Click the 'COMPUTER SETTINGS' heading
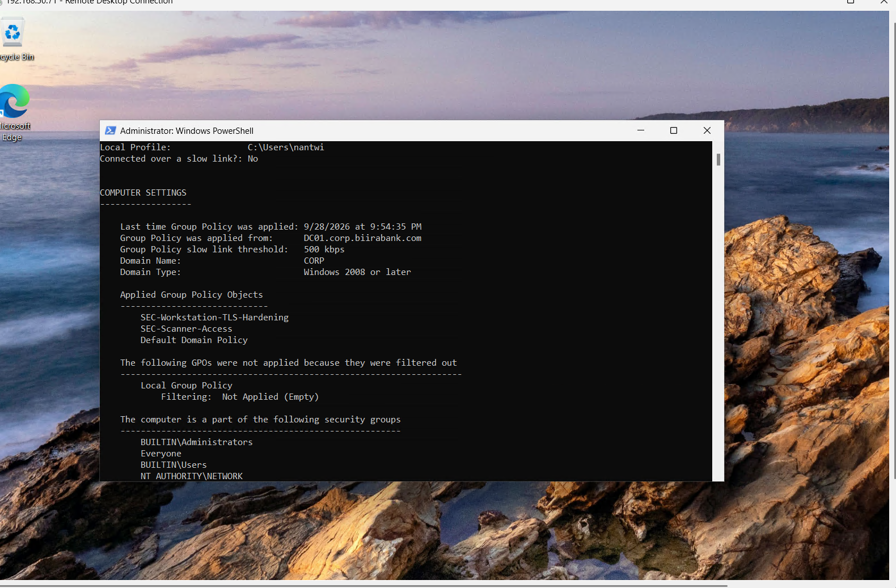Screen dimensions: 896x588 click(x=143, y=193)
